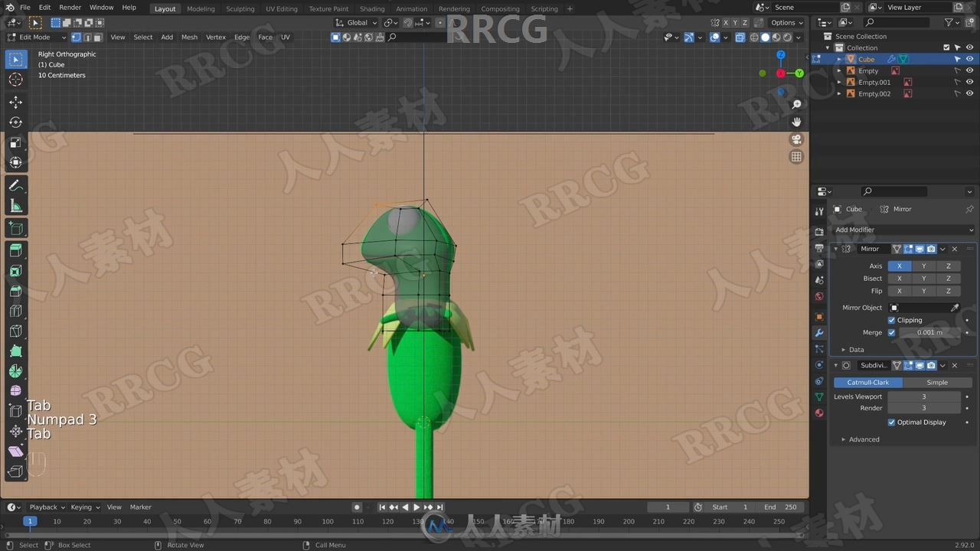The width and height of the screenshot is (980, 551).
Task: Open the Mesh menu
Action: (189, 37)
